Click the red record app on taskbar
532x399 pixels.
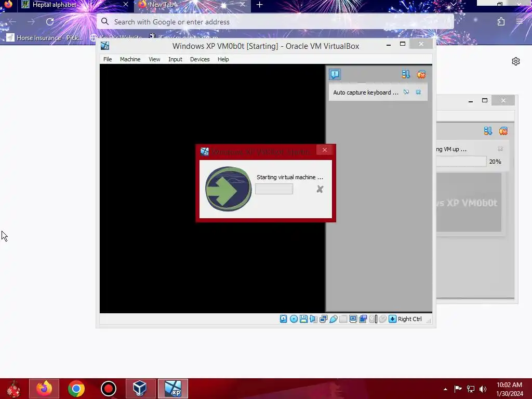pos(109,389)
